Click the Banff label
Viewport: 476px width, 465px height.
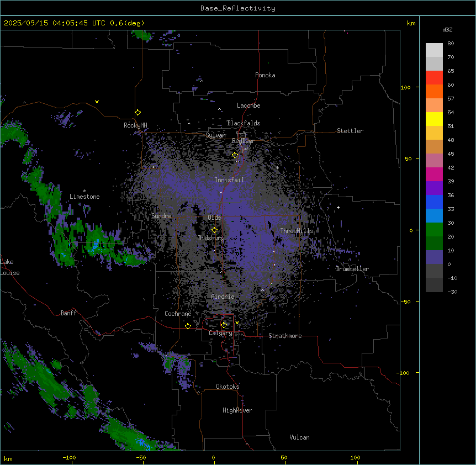pyautogui.click(x=68, y=313)
